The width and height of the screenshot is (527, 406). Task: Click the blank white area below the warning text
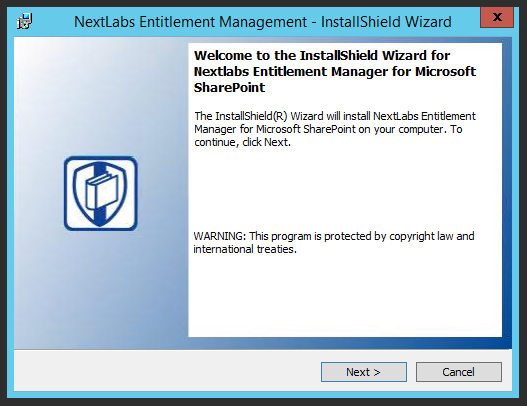tap(345, 296)
